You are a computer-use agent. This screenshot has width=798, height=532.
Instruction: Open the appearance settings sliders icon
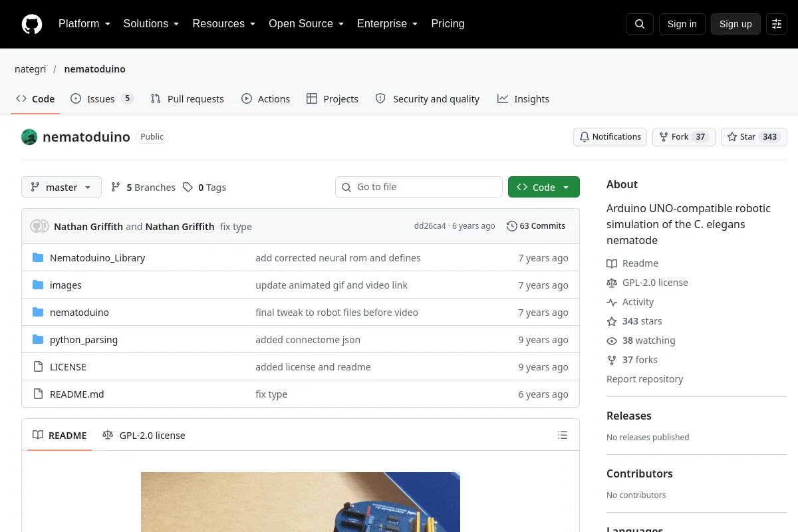pos(777,24)
